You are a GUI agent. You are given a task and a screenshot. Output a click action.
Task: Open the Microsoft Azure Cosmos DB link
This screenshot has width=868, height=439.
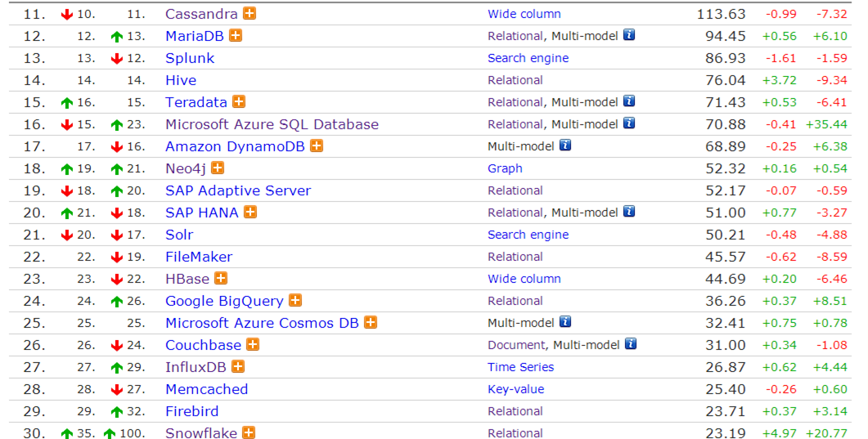(x=262, y=324)
